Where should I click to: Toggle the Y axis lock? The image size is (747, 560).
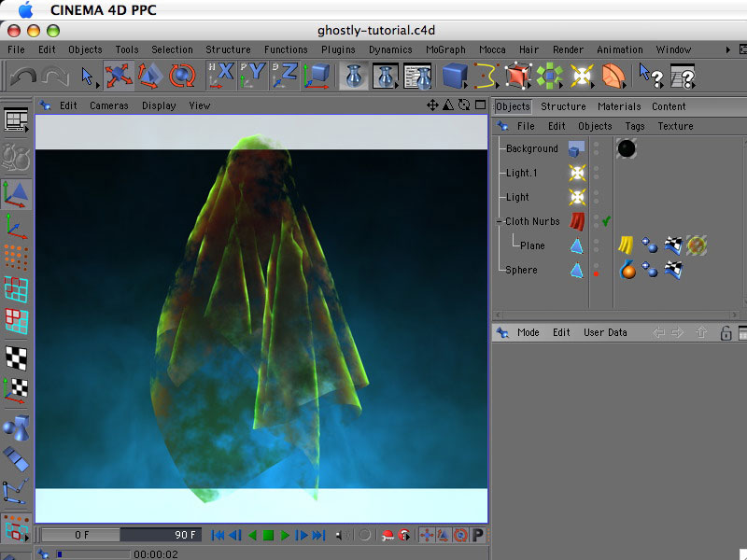[254, 75]
